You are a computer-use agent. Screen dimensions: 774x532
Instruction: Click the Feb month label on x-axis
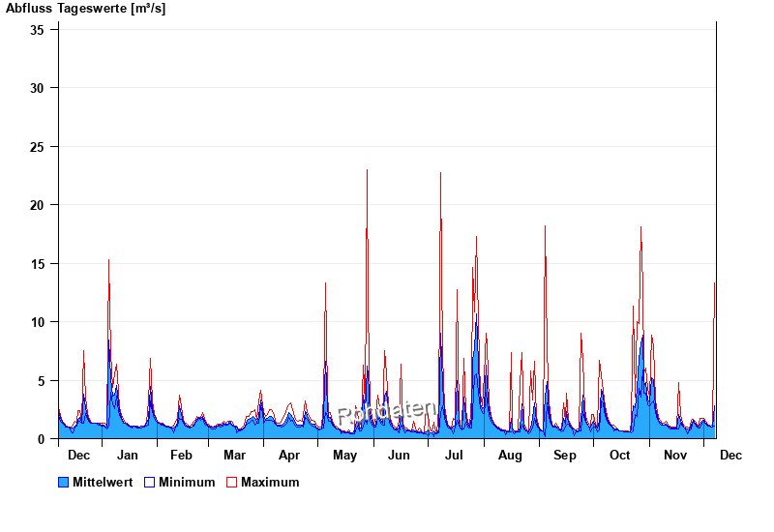click(181, 456)
